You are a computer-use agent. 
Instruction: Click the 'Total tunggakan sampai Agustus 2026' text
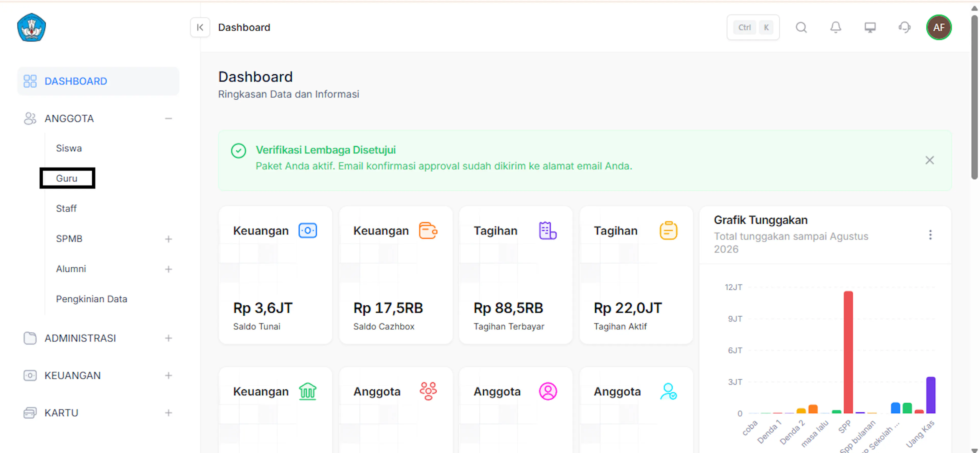791,243
